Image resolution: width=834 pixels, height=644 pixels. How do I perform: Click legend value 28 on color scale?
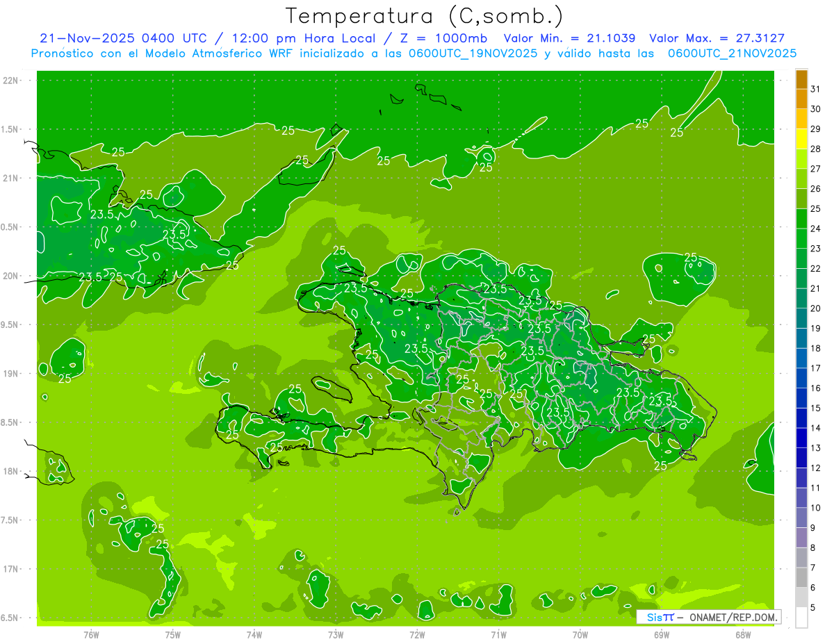click(x=816, y=149)
